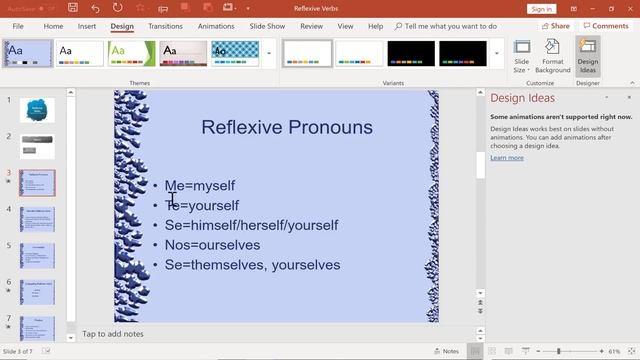This screenshot has width=640, height=360.
Task: Switch to Normal view icon
Action: [475, 351]
